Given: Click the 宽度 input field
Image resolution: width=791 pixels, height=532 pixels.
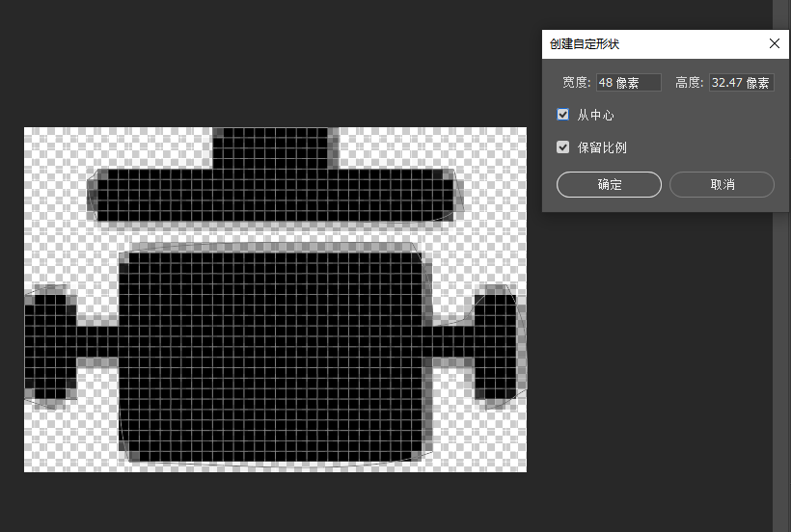Looking at the screenshot, I should click(x=629, y=82).
